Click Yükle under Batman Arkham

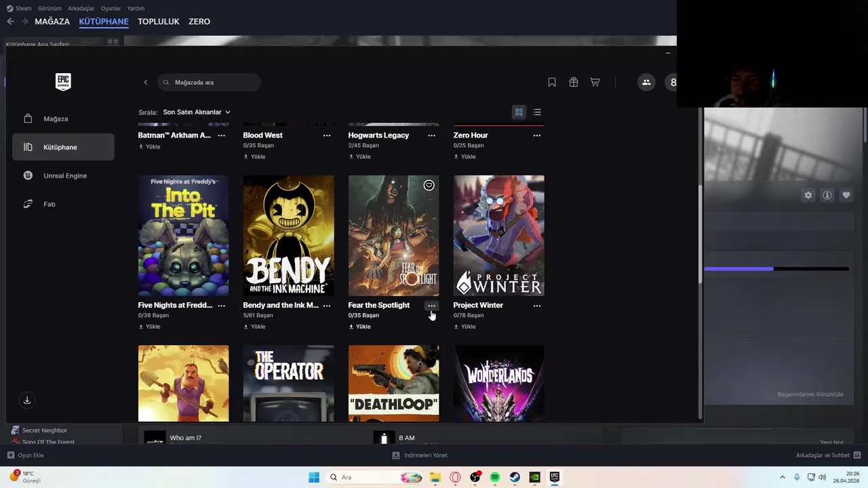pos(150,146)
